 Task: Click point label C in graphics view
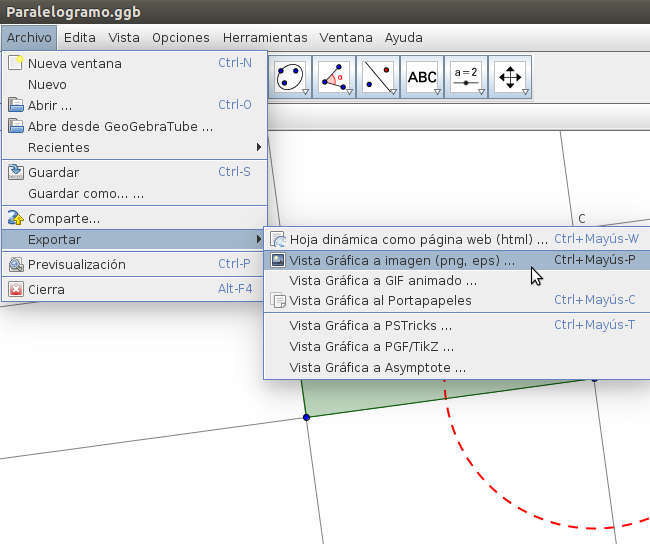tap(582, 219)
